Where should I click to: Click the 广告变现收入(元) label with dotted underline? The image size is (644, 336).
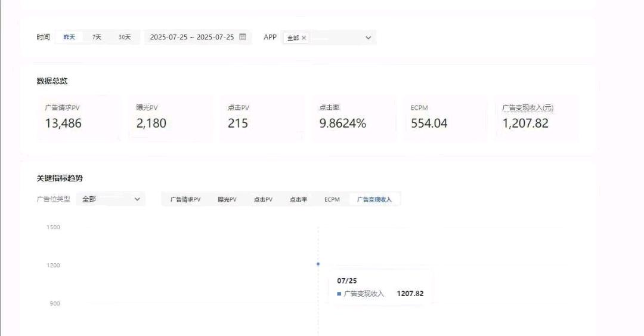[x=528, y=108]
